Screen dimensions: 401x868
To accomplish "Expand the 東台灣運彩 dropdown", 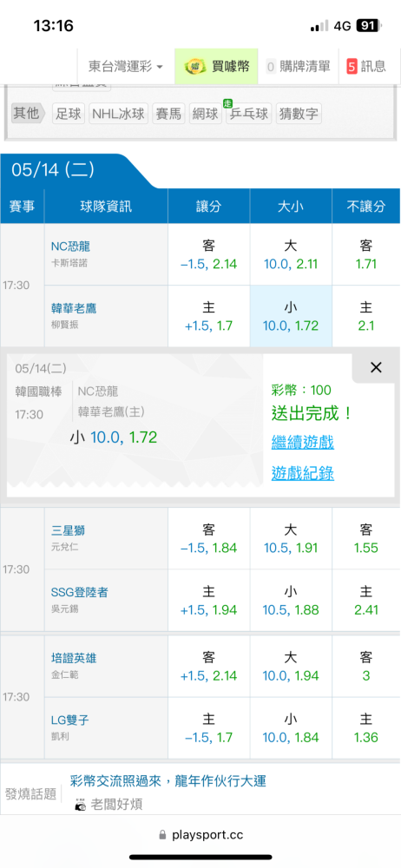I will tap(126, 67).
